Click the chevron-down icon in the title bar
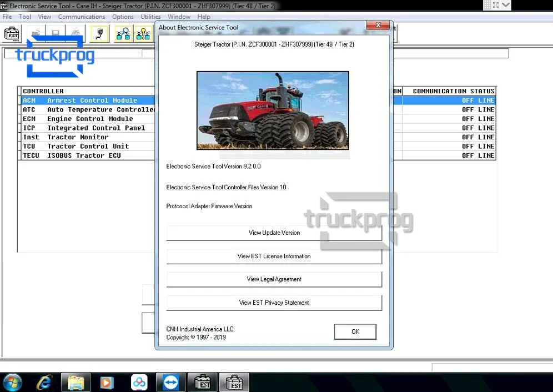 click(506, 5)
